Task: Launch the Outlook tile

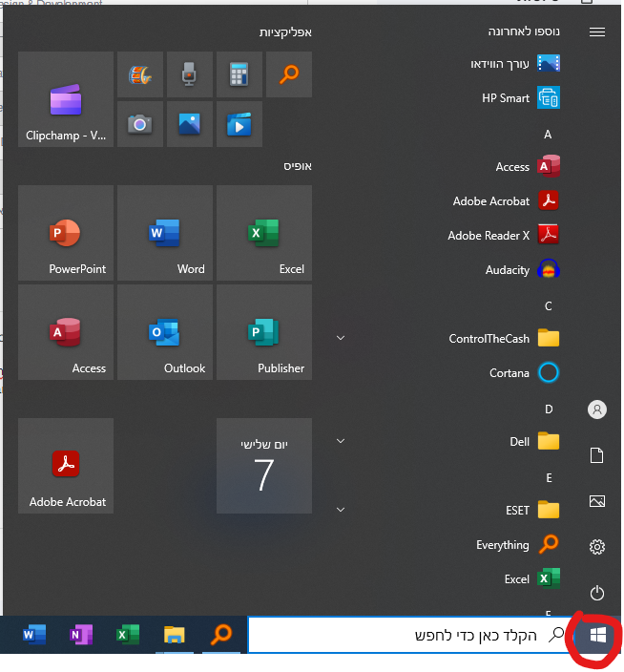Action: click(x=165, y=332)
